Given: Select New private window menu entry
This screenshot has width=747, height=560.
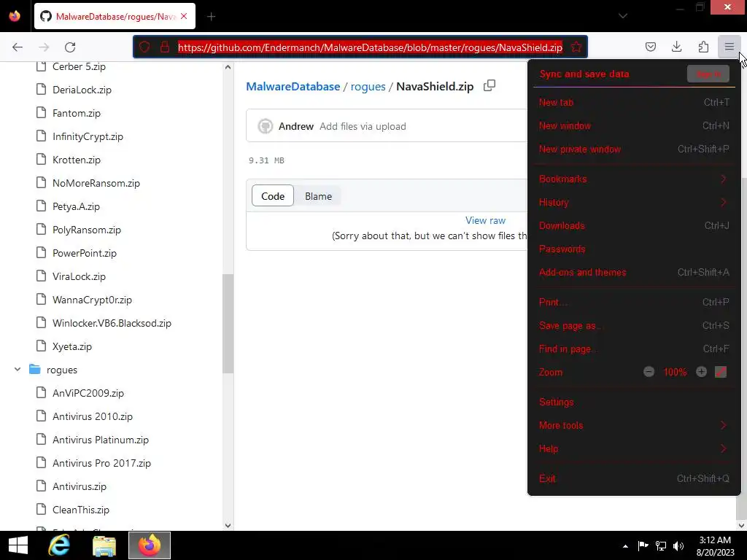Looking at the screenshot, I should pyautogui.click(x=634, y=149).
